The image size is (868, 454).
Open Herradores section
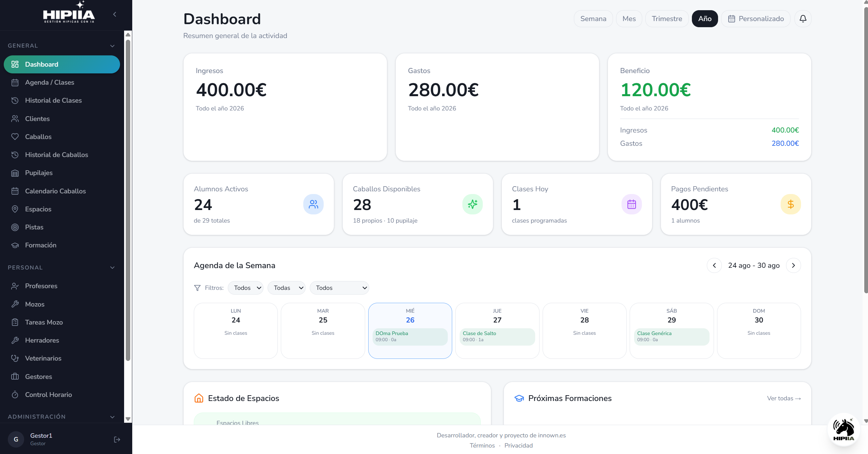tap(62, 340)
